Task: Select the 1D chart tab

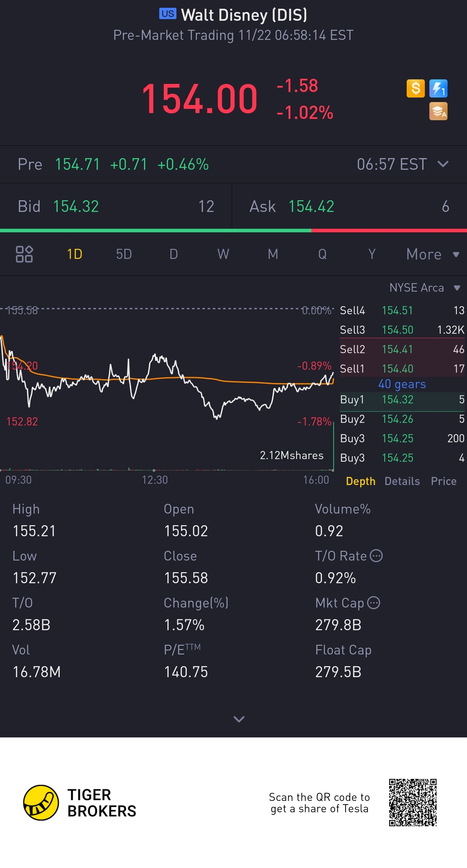Action: click(75, 254)
